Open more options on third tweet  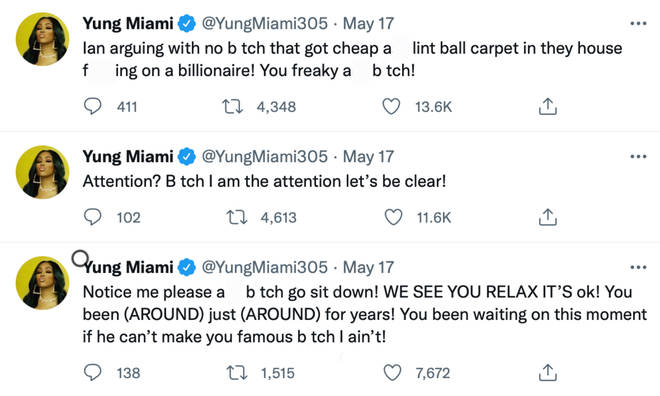click(x=638, y=267)
